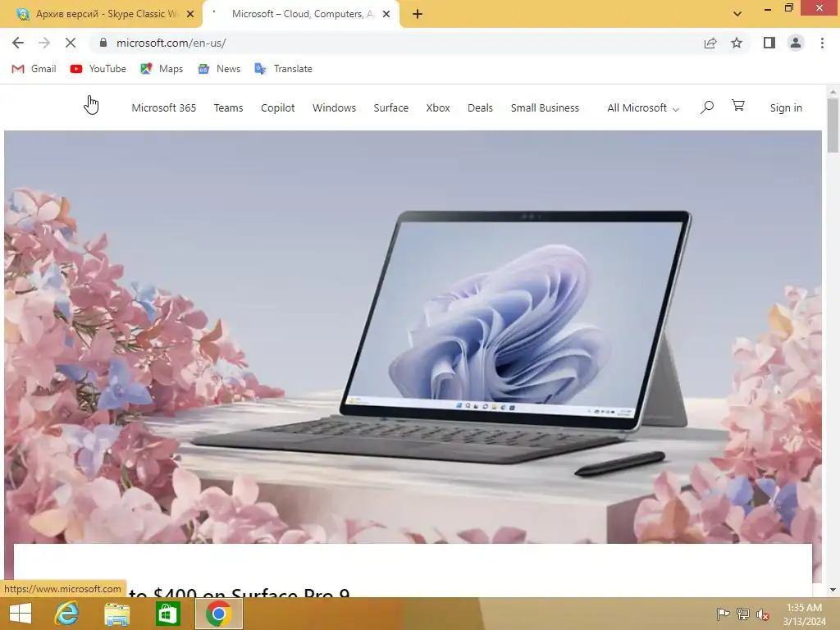Open Action Center flag icon
The image size is (840, 630).
pos(723,614)
